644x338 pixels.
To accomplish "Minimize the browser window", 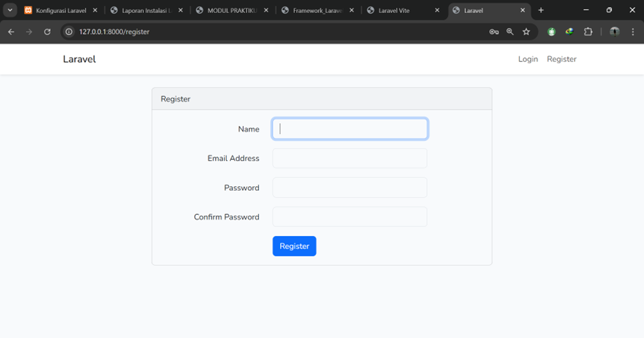I will [586, 10].
